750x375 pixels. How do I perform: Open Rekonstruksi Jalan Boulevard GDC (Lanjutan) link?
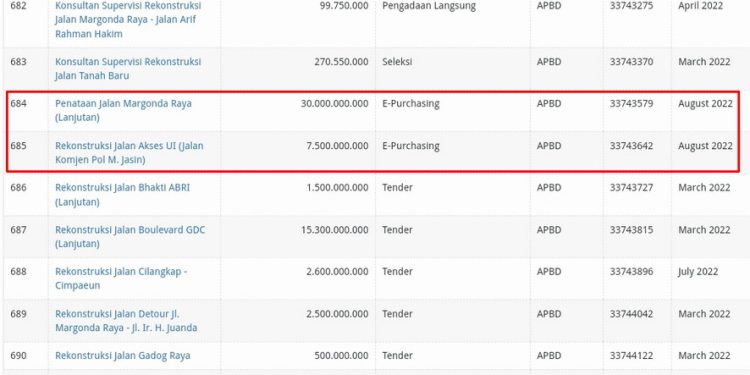pos(130,236)
